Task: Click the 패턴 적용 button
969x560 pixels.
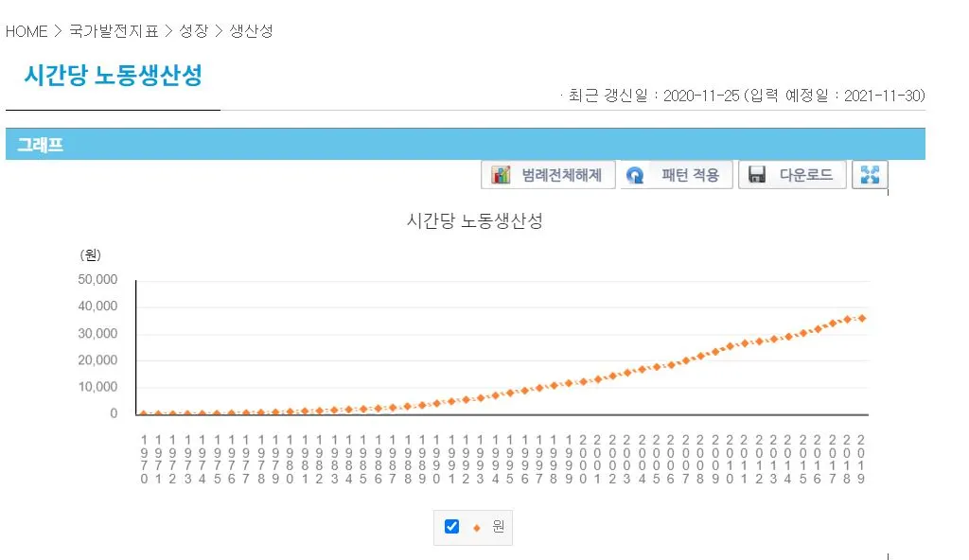Action: 676,174
